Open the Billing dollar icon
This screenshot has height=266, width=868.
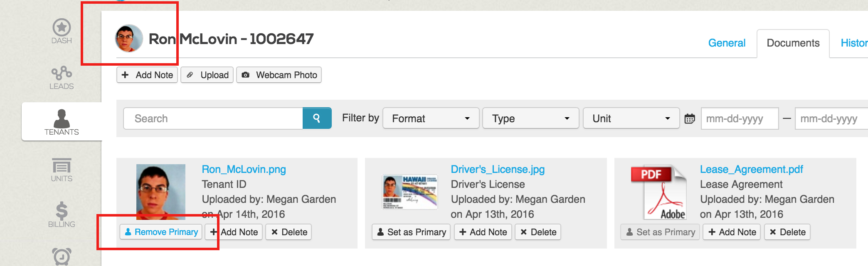[x=62, y=215]
